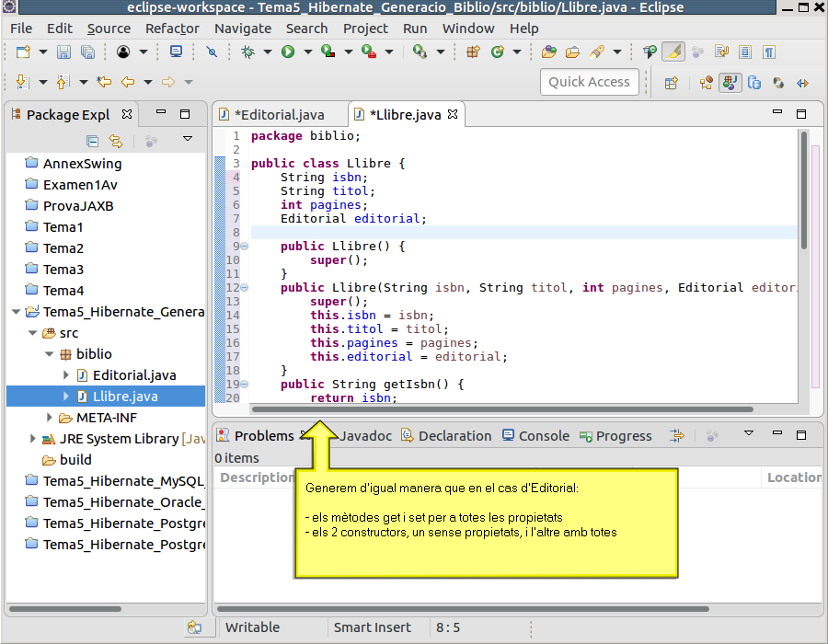Open the Package Explorer view menu dropdown
828x644 pixels.
188,140
